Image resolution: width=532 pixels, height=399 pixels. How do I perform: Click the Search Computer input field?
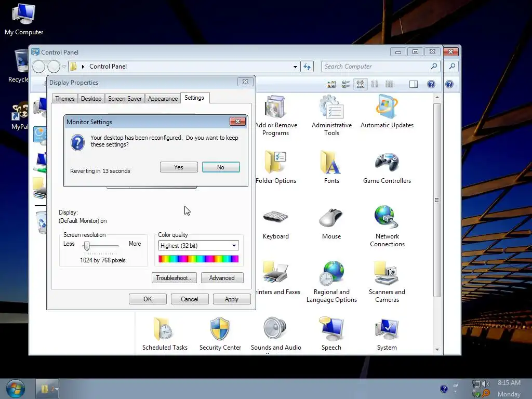point(375,66)
